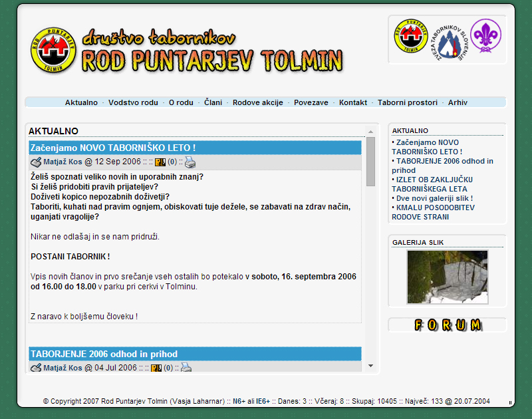Click the blue headline Začenjamo NOVO TABORNIŠKO LETO
This screenshot has height=419, width=532.
pos(113,148)
